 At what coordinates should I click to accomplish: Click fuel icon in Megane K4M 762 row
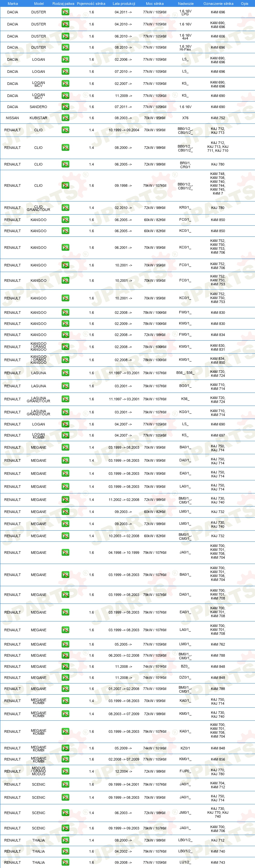click(65, 645)
